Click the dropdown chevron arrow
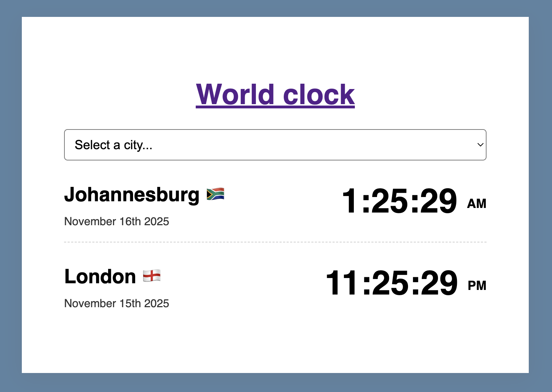This screenshot has width=552, height=392. 479,145
